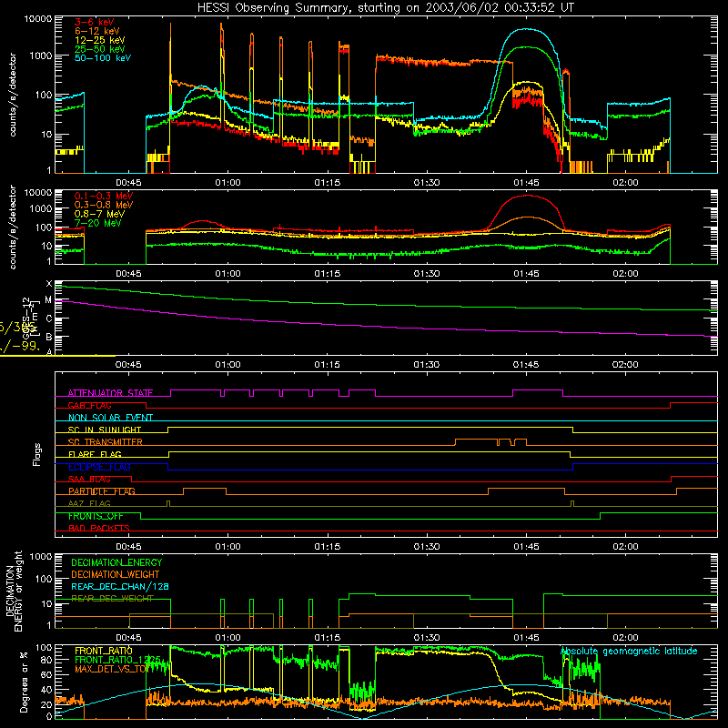Click the 02:00 tick under the MeV panel
Screen dimensions: 728x728
click(x=625, y=274)
